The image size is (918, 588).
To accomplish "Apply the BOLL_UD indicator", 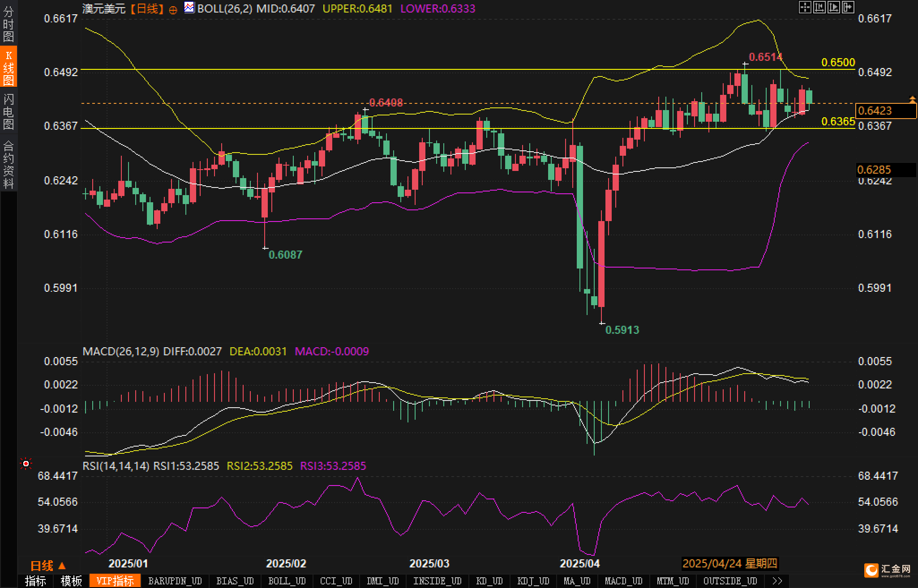I will coord(287,581).
